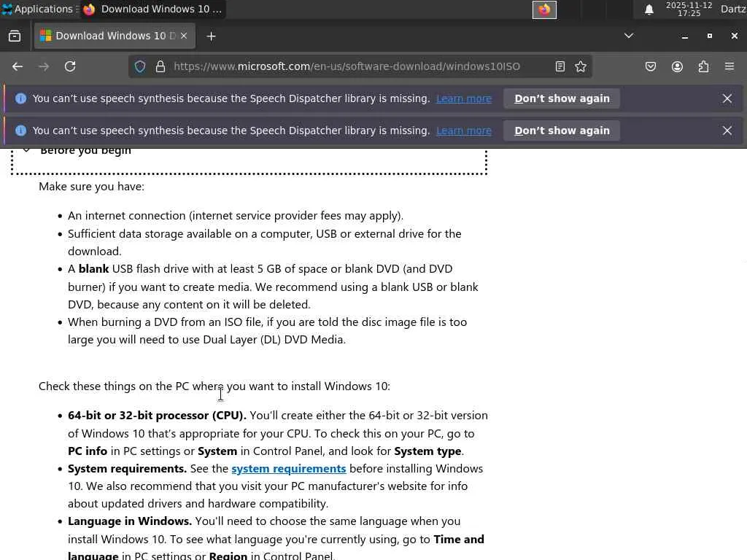
Task: Open the notification bell in top panel
Action: tap(649, 9)
